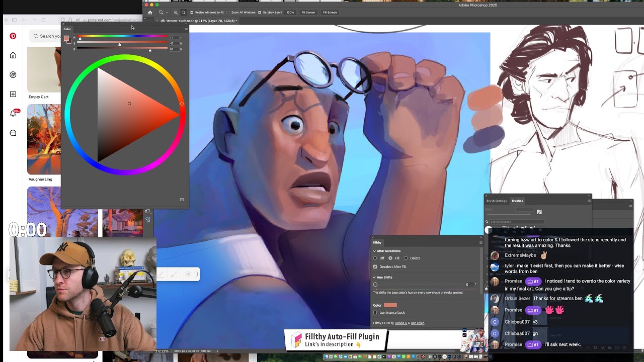The height and width of the screenshot is (362, 644).
Task: Click the Color panel bottom-right corner icon
Action: [x=182, y=200]
